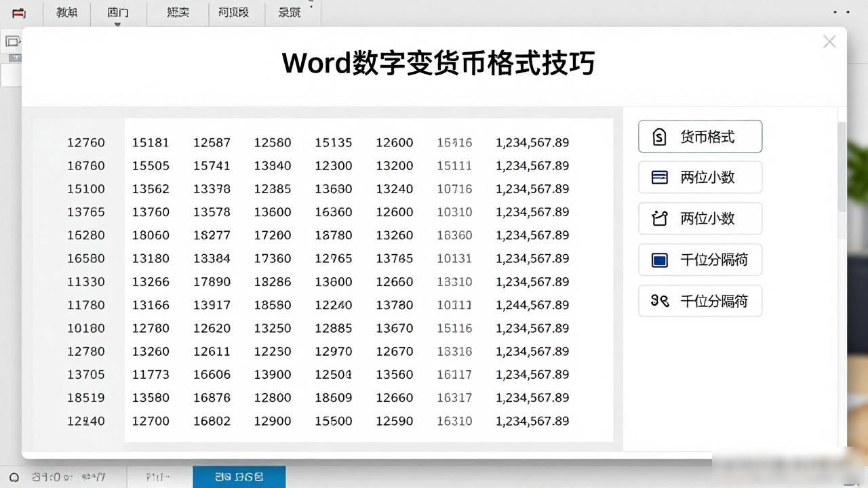868x488 pixels.
Task: Select the cell containing 16606
Action: point(212,374)
